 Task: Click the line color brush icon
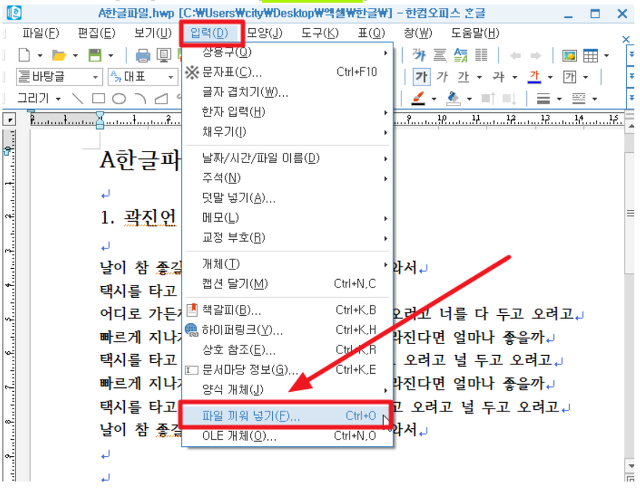pos(419,98)
